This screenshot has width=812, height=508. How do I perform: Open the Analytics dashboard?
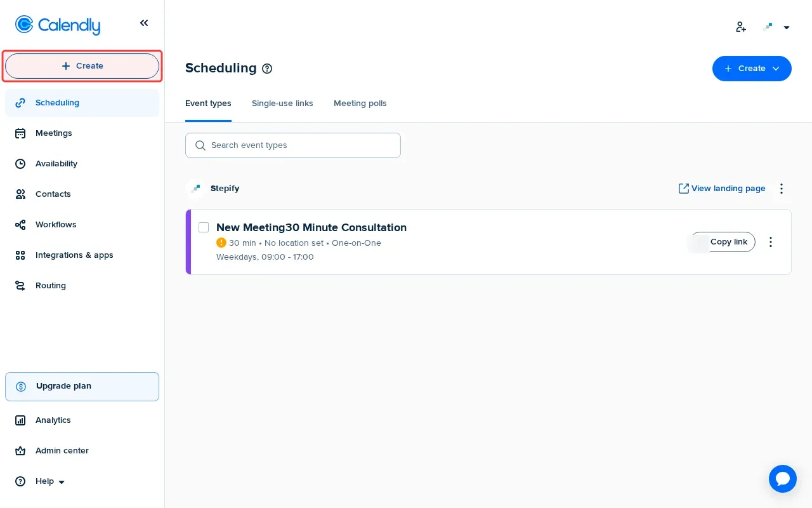pos(53,420)
